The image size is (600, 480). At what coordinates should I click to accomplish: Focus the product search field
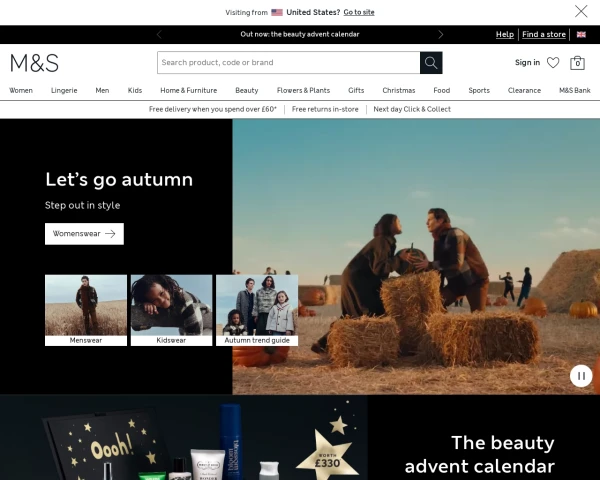pos(289,62)
